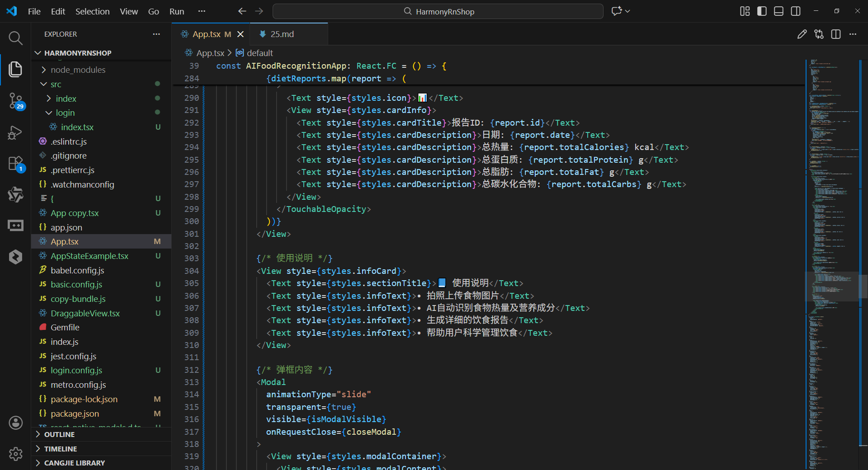
Task: Toggle the secondary side bar
Action: [796, 11]
